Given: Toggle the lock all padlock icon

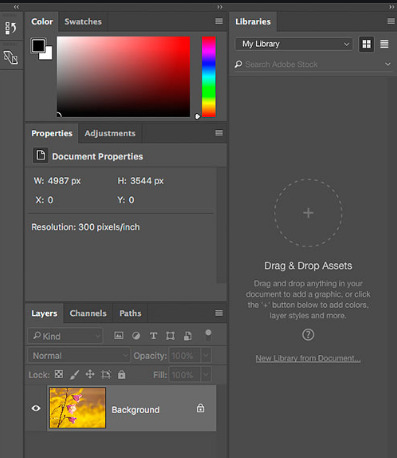Looking at the screenshot, I should [x=122, y=375].
